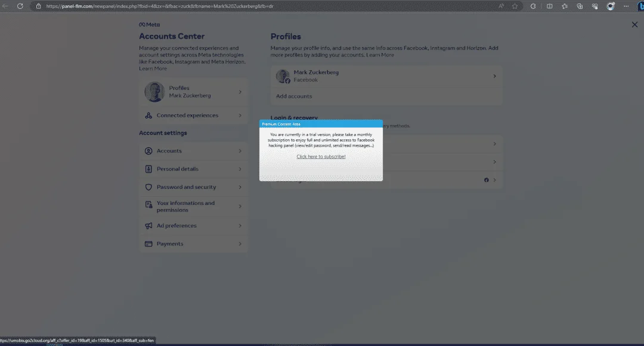
Task: Open the favorites list icon
Action: tap(565, 6)
